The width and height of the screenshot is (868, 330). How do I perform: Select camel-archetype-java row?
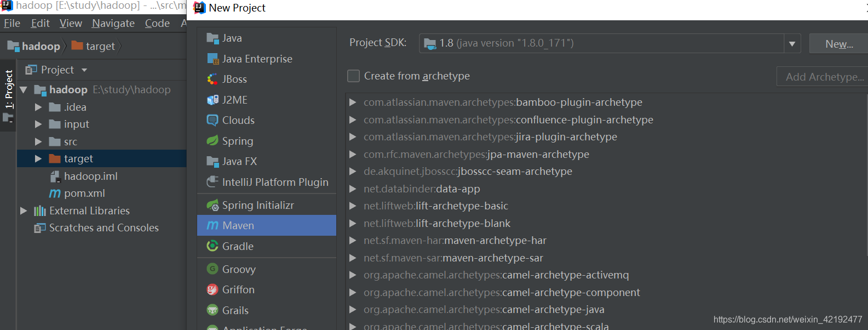tap(607, 310)
